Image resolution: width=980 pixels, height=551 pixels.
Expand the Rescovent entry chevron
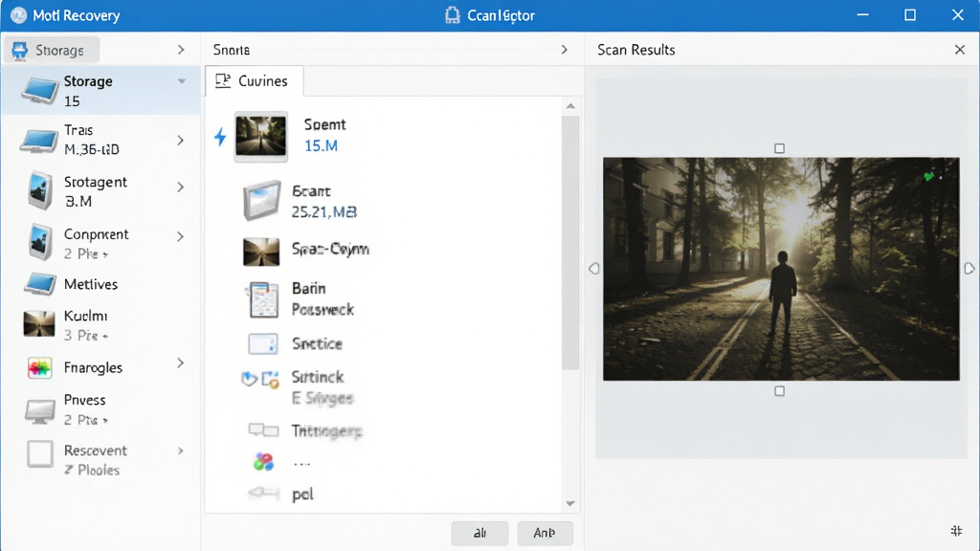[181, 452]
